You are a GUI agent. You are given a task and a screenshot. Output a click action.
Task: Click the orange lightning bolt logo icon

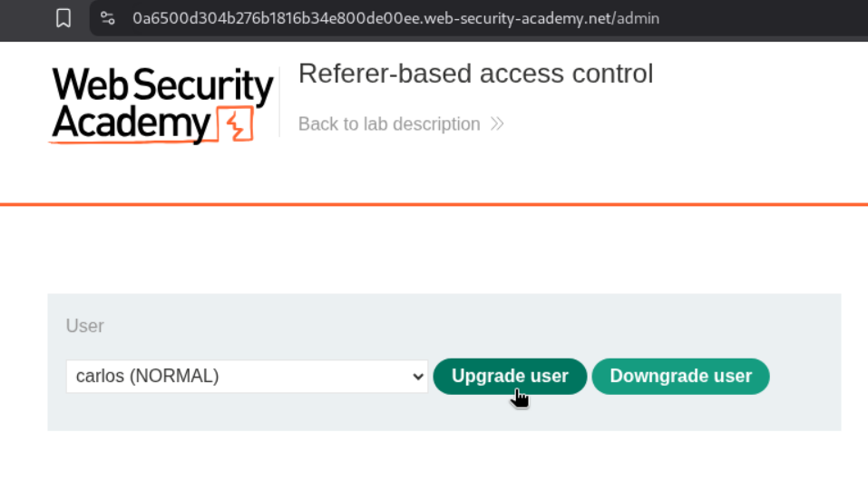pyautogui.click(x=235, y=124)
